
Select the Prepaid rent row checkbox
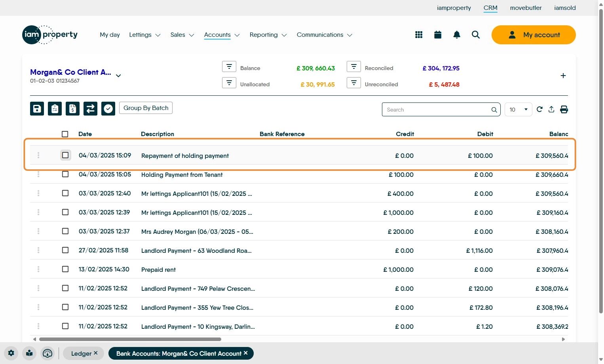click(x=65, y=269)
